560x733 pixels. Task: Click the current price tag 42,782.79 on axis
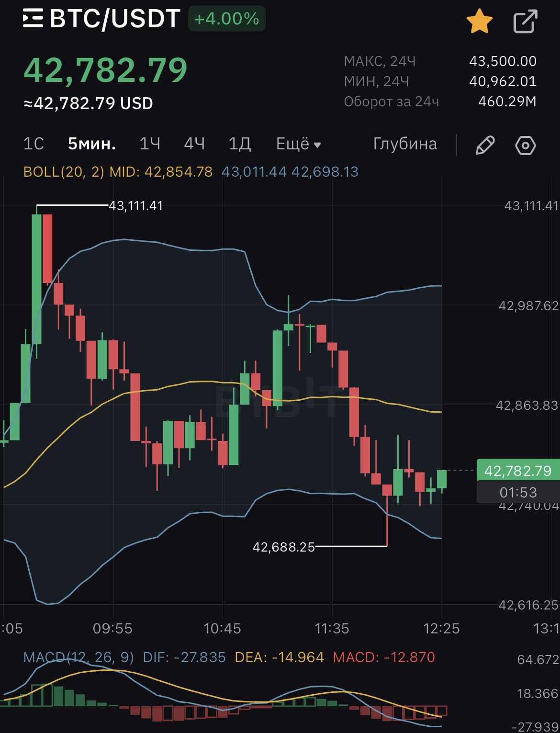[518, 471]
